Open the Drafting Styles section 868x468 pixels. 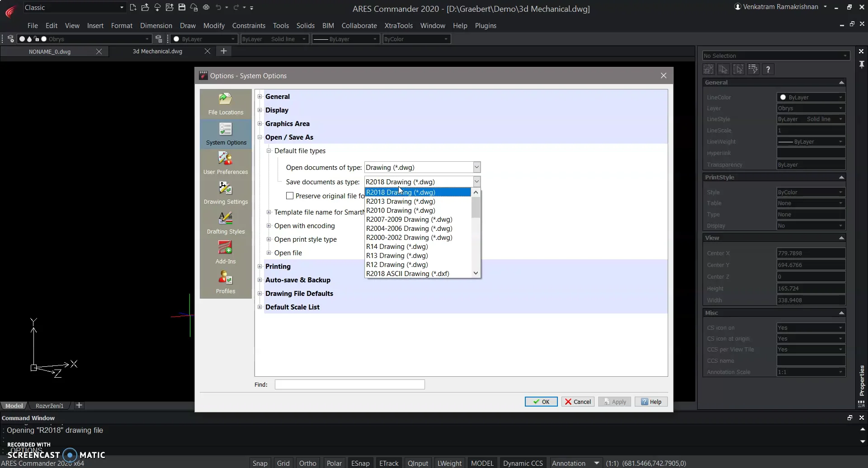pyautogui.click(x=225, y=222)
